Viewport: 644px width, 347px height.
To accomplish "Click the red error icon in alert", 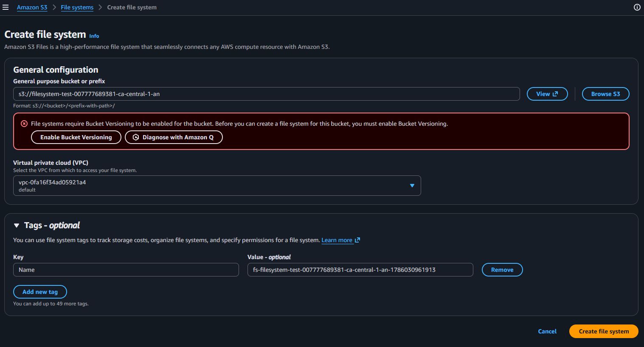I will (x=24, y=124).
